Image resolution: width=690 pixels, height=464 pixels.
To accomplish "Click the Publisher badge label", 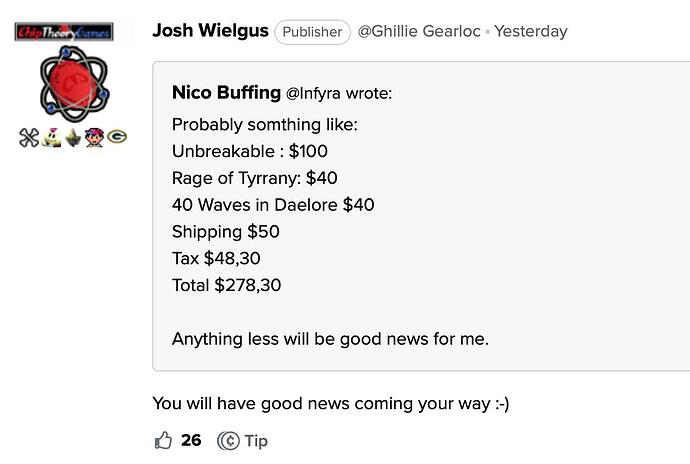I will click(x=312, y=32).
